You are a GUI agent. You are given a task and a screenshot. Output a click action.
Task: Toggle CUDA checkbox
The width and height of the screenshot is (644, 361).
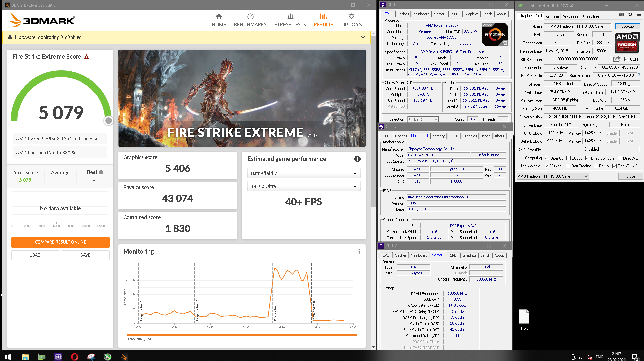569,158
